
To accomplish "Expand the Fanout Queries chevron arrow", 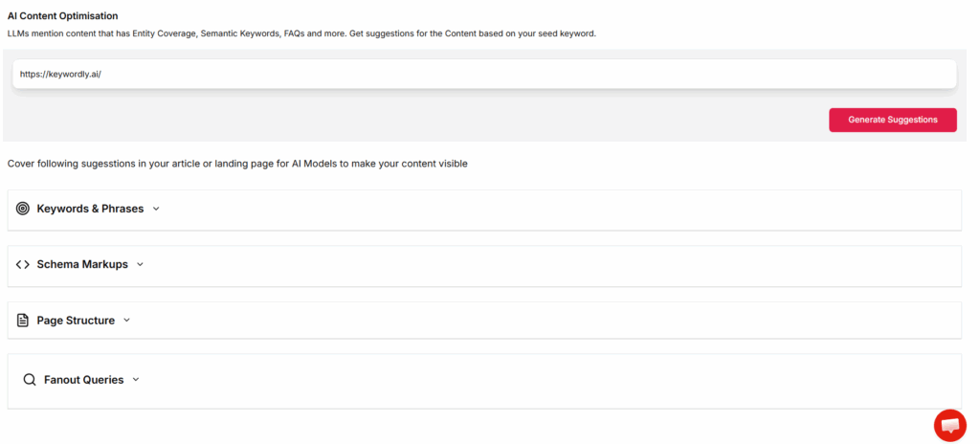I will pyautogui.click(x=136, y=380).
